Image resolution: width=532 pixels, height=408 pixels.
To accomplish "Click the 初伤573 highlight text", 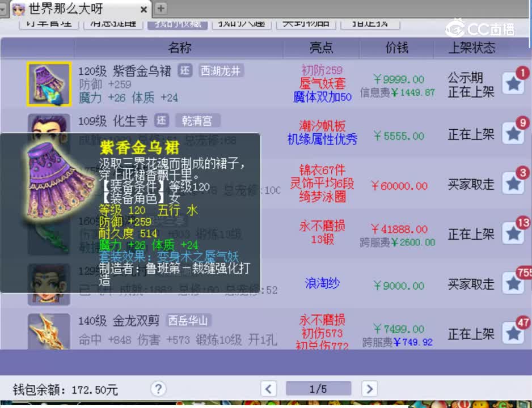I will pos(322,333).
